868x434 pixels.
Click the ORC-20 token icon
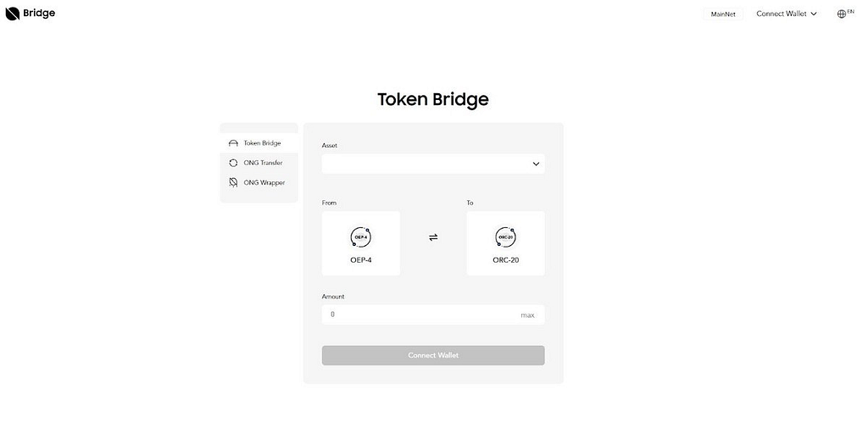click(x=505, y=237)
